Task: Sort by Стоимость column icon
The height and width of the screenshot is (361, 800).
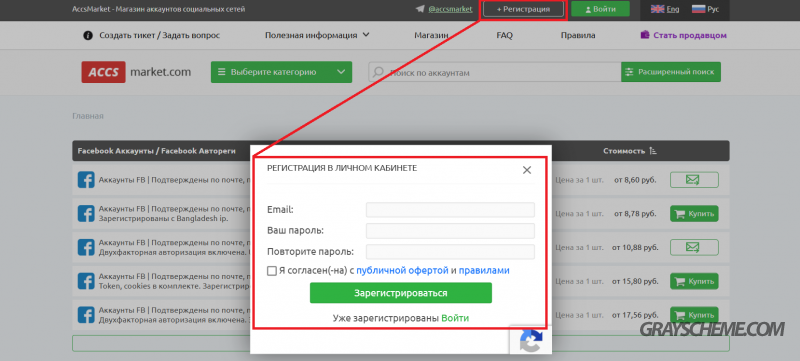Action: point(654,151)
